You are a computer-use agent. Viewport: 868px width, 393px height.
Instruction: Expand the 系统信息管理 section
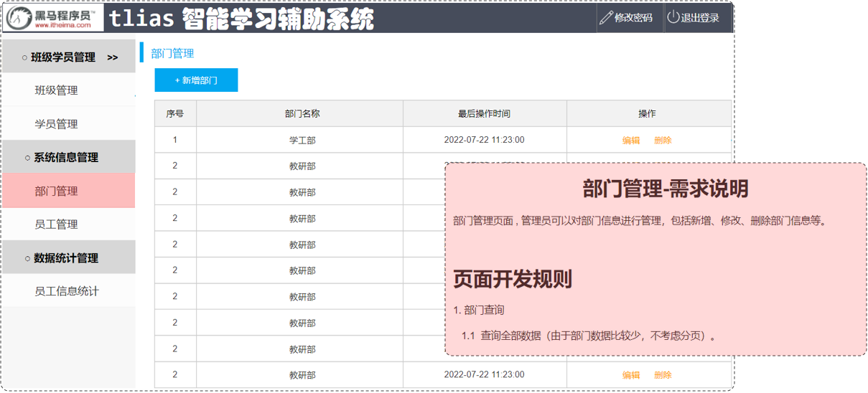[x=65, y=157]
